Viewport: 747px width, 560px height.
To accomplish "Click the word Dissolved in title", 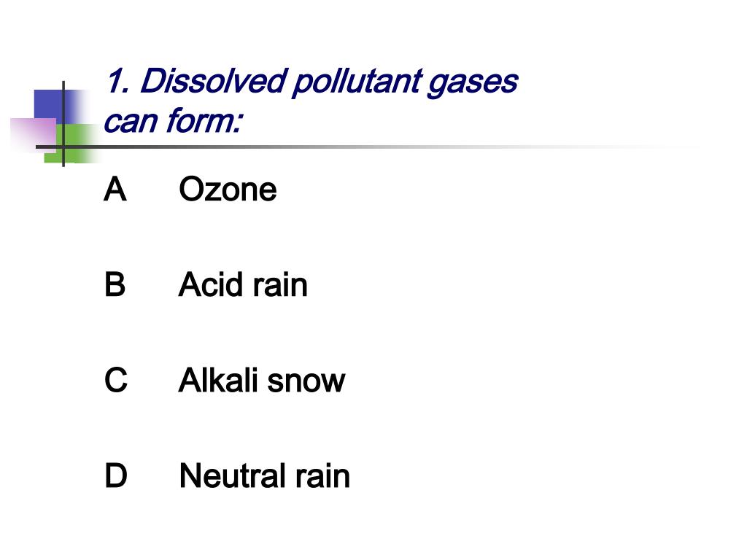I will point(214,81).
